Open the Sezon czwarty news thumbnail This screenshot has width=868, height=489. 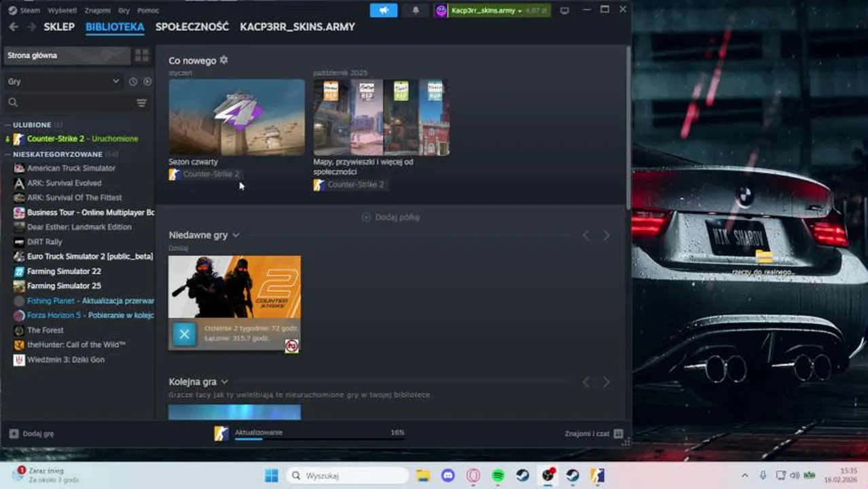point(236,117)
